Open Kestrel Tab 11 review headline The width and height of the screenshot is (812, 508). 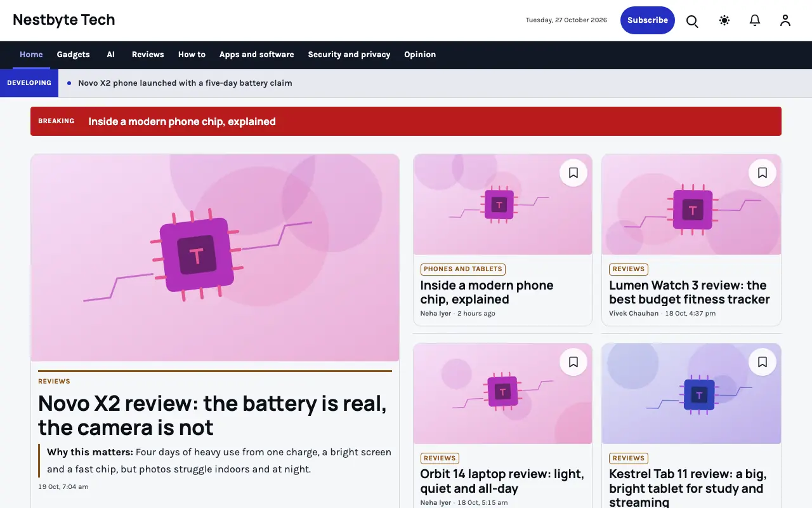tap(688, 488)
